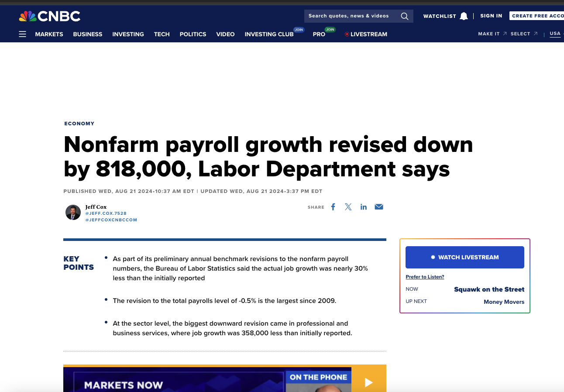Screen dimensions: 564x392
Task: Click Jeff Cox author photo
Action: (73, 212)
